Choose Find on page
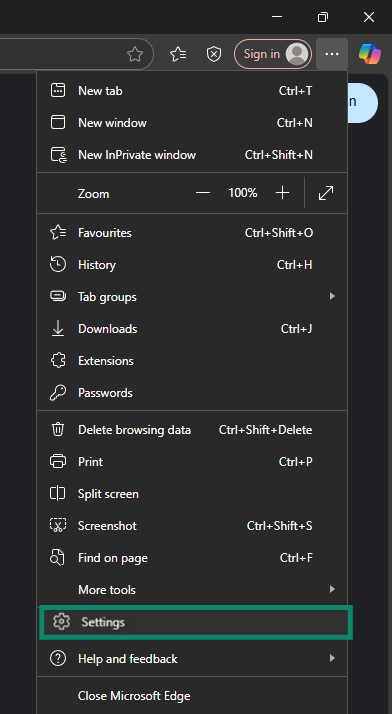The height and width of the screenshot is (714, 392). coord(192,558)
